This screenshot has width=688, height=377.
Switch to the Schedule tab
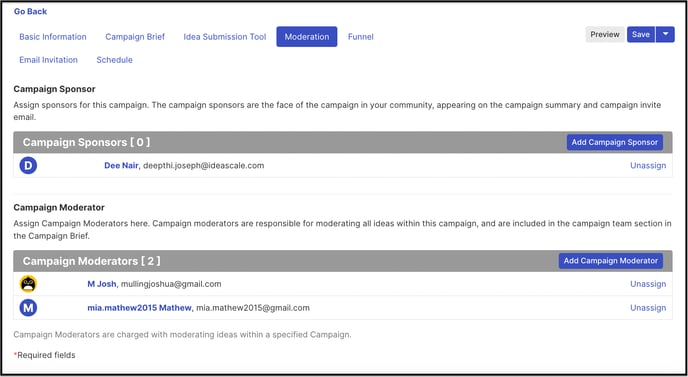[x=115, y=60]
